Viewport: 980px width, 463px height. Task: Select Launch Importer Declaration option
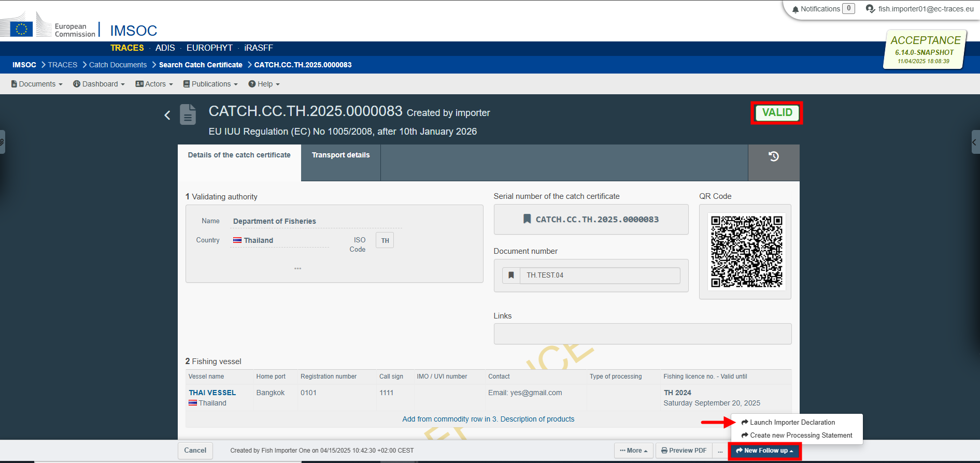pyautogui.click(x=792, y=422)
